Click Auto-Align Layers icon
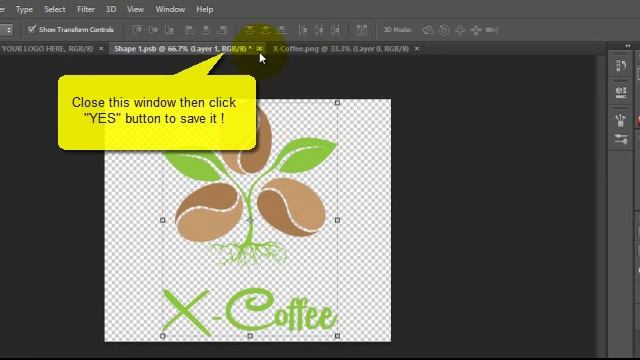The height and width of the screenshot is (360, 640). tap(362, 30)
